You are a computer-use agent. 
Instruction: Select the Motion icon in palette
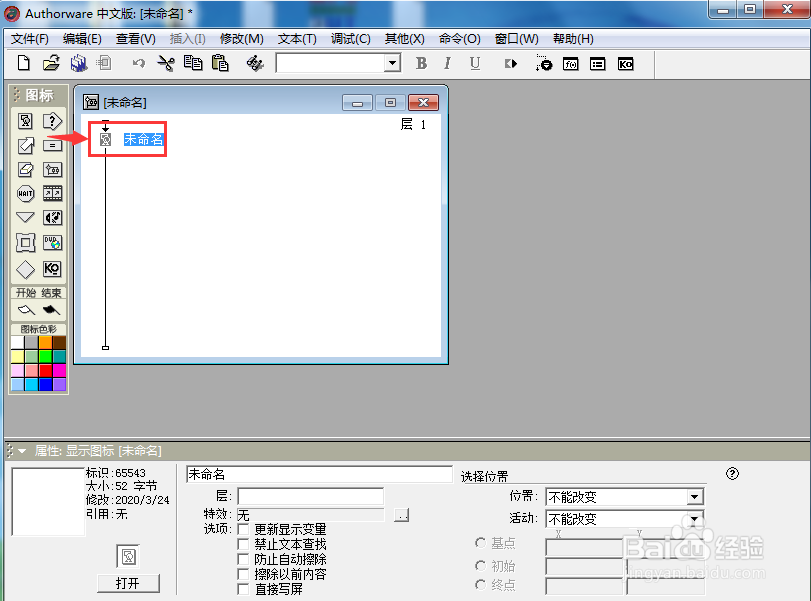(25, 145)
